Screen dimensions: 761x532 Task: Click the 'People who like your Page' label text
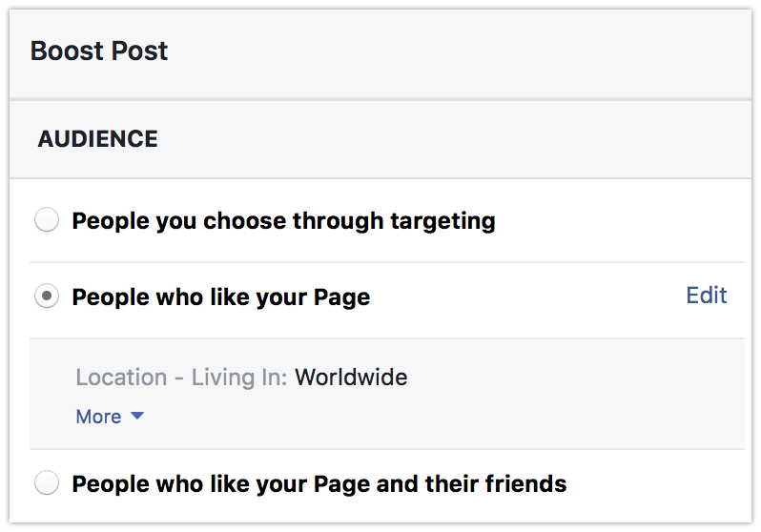220,297
